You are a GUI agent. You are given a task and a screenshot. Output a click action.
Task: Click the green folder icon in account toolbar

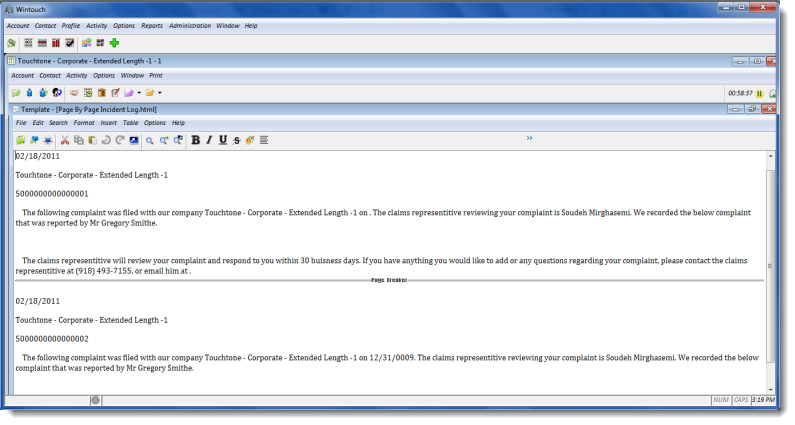pos(16,93)
